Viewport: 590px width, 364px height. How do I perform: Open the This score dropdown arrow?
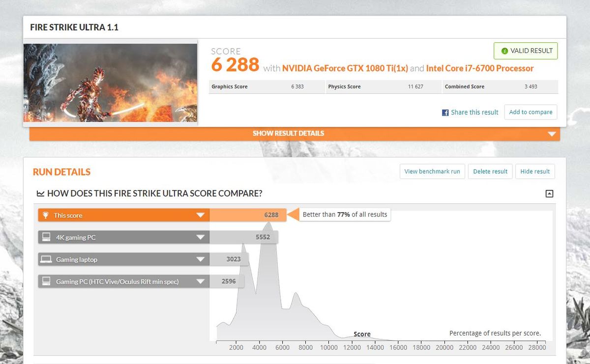200,215
